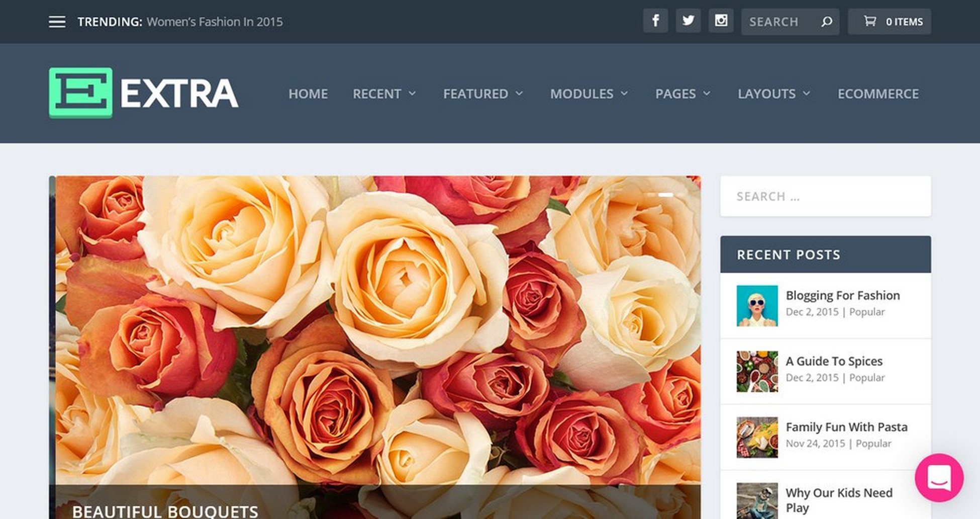The image size is (980, 519).
Task: Click the Family Fun With Pasta thumbnail
Action: (757, 438)
